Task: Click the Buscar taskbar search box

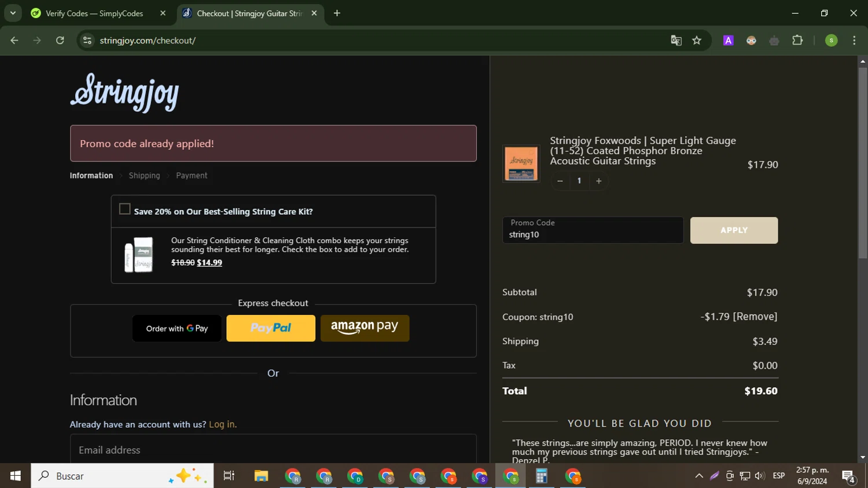Action: [122, 476]
